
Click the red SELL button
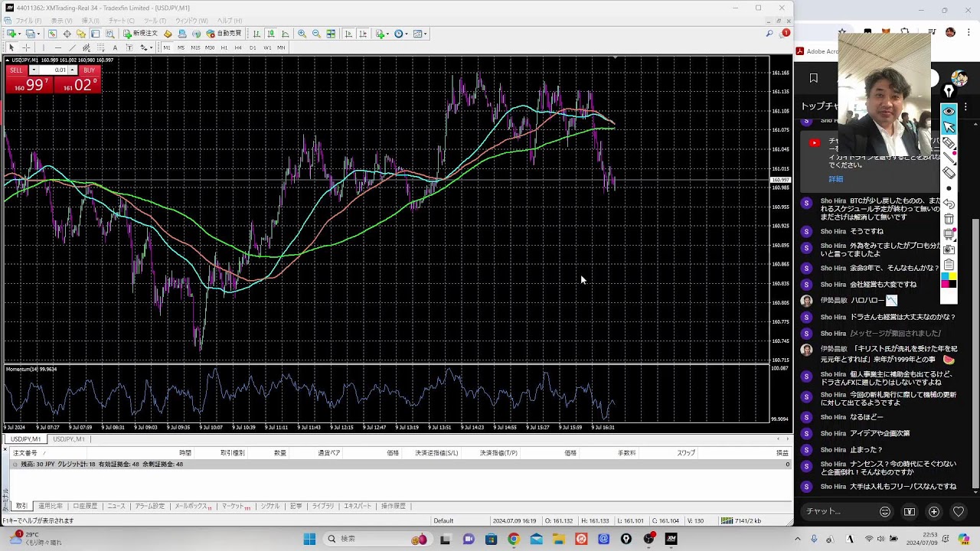coord(16,70)
